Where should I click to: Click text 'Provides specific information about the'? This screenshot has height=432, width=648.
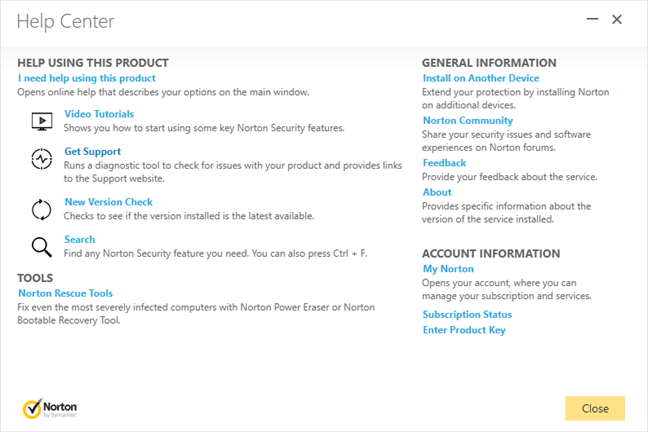[x=506, y=206]
